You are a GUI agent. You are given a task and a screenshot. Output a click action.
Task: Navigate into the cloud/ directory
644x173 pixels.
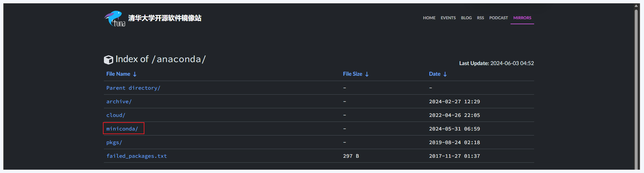pyautogui.click(x=116, y=115)
